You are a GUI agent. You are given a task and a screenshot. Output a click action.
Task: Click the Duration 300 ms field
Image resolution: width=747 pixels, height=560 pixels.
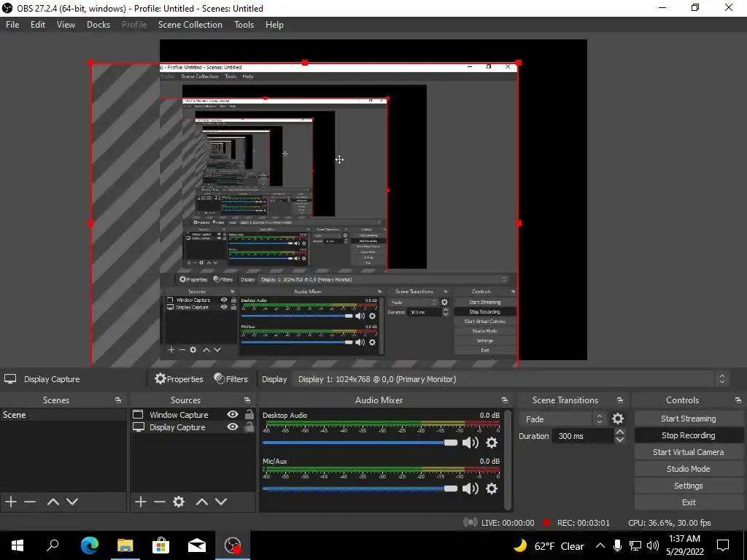pos(583,436)
